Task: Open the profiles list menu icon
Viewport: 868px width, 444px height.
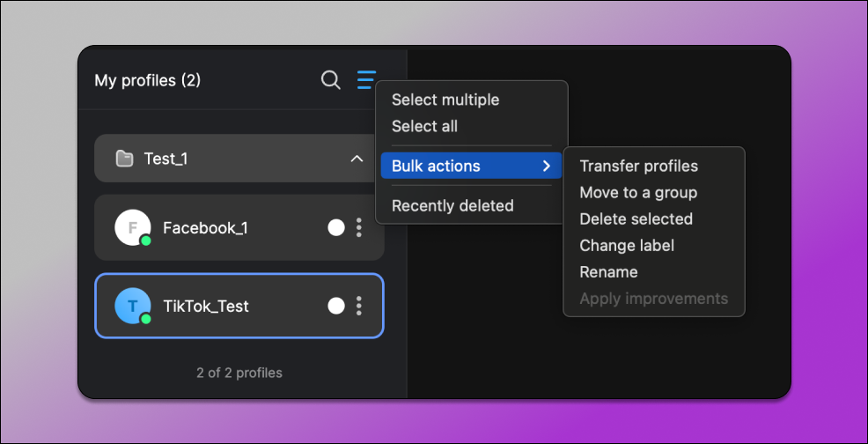Action: coord(366,80)
